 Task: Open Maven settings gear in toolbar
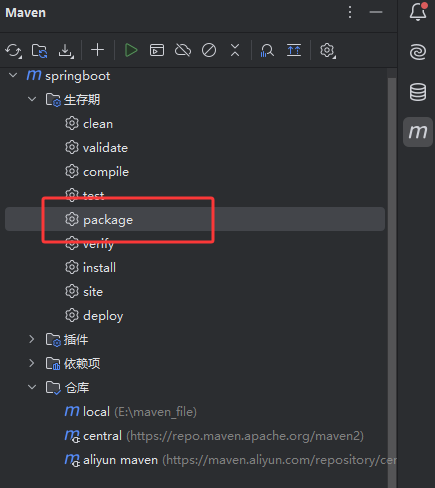[x=327, y=51]
